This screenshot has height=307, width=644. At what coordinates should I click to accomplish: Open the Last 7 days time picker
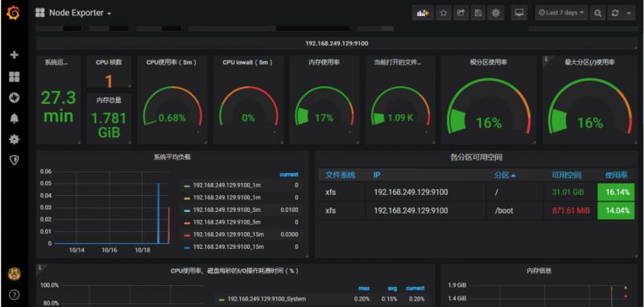tap(561, 13)
